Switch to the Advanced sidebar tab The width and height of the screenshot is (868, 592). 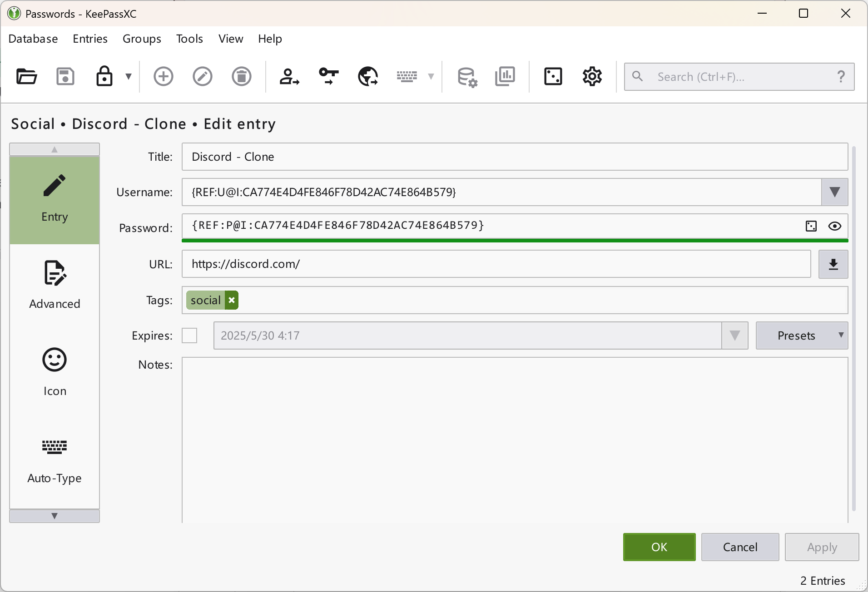click(x=55, y=287)
